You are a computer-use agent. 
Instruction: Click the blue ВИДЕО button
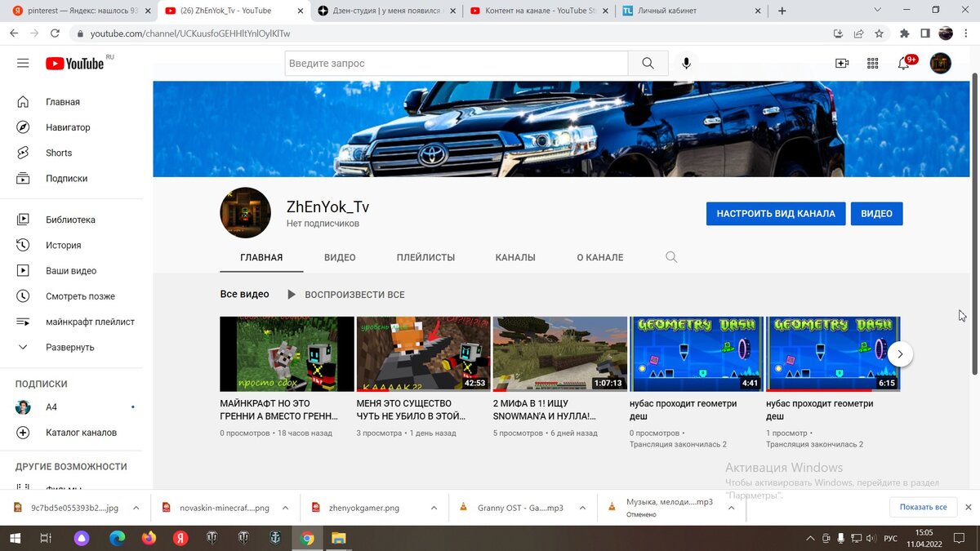click(x=876, y=214)
